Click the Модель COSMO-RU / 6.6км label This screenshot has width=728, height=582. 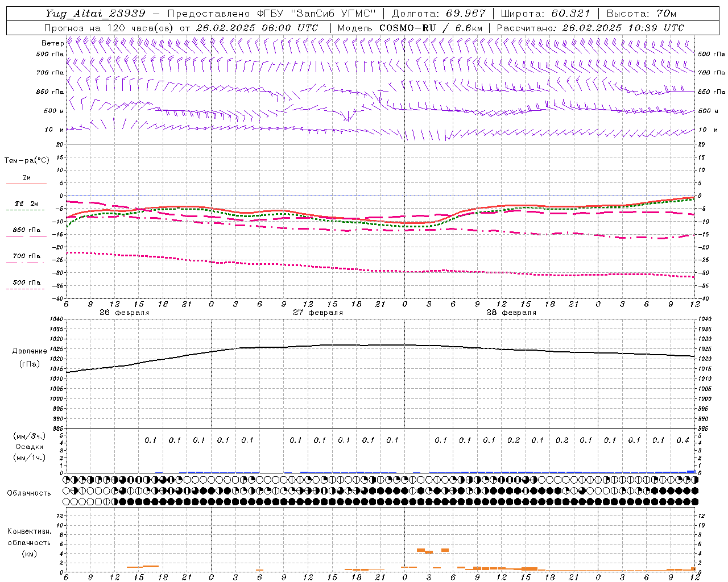[410, 28]
